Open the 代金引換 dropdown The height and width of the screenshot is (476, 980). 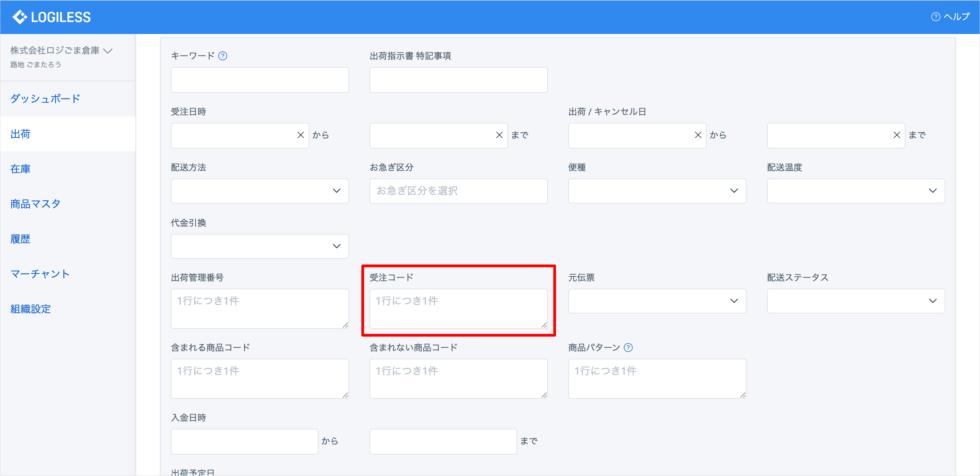pos(260,247)
